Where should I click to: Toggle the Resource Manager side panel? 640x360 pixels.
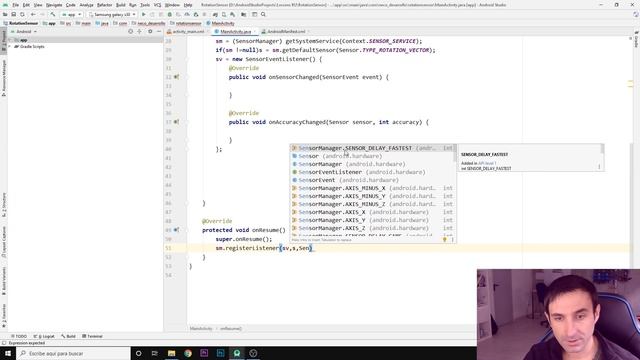point(4,78)
